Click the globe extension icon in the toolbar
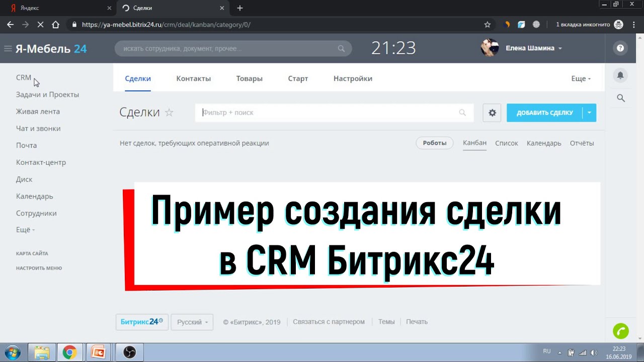 point(536,24)
